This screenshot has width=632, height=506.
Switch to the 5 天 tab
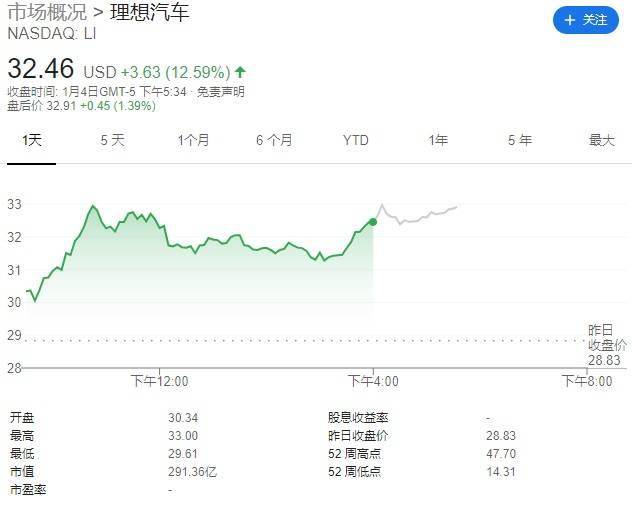click(x=112, y=140)
